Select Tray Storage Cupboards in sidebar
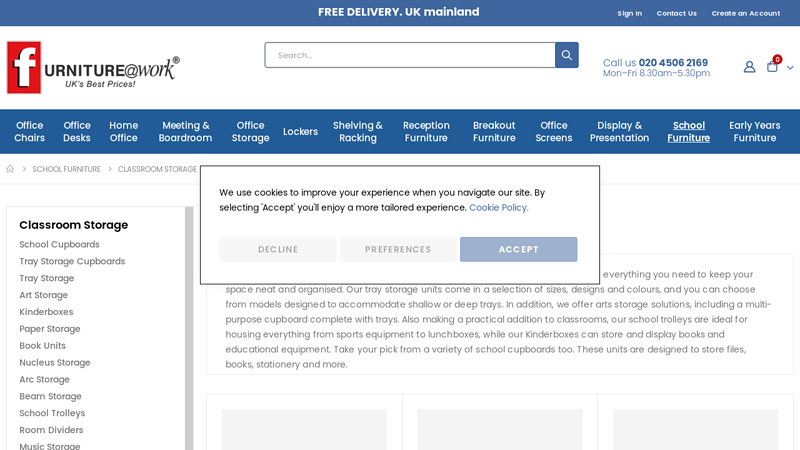The width and height of the screenshot is (800, 450). (x=72, y=261)
